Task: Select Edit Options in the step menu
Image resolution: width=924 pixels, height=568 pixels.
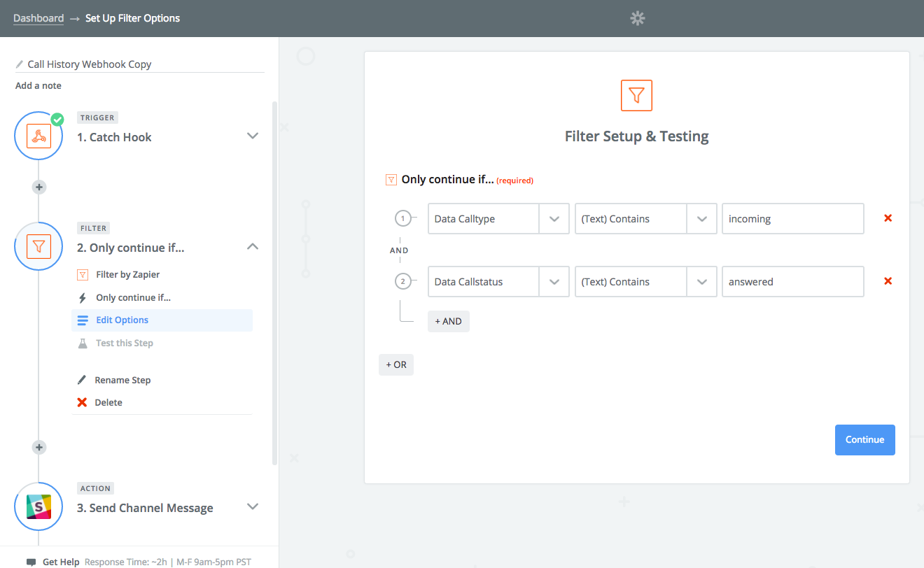Action: tap(122, 320)
